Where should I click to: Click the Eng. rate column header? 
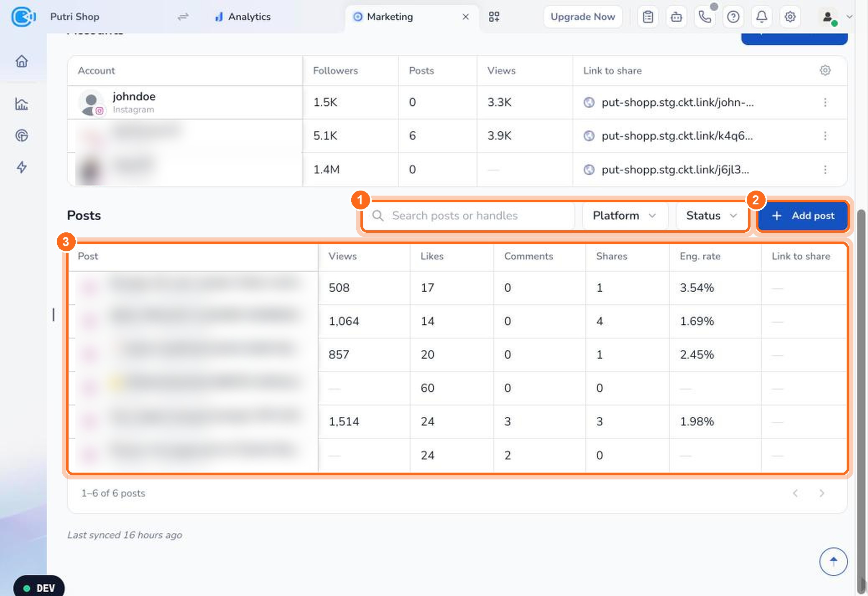click(x=700, y=256)
